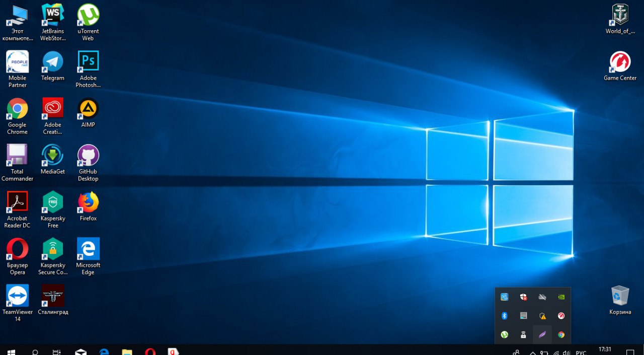This screenshot has height=355, width=644.
Task: Select the Kaspersky Secure Connection desktop shortcut
Action: click(53, 257)
